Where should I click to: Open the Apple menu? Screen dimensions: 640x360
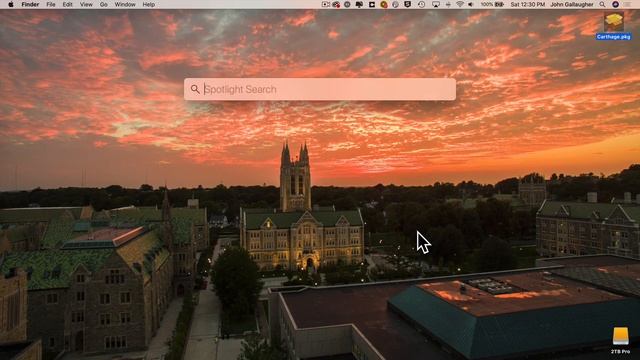(x=11, y=4)
